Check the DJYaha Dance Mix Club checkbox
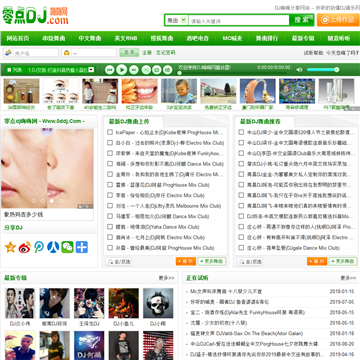This screenshot has height=360, width=360. tap(110, 227)
